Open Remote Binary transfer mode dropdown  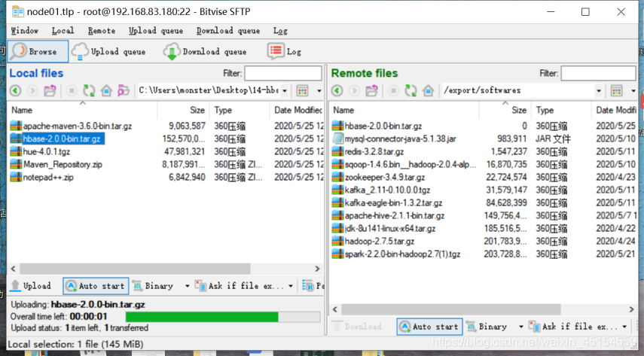(x=521, y=327)
